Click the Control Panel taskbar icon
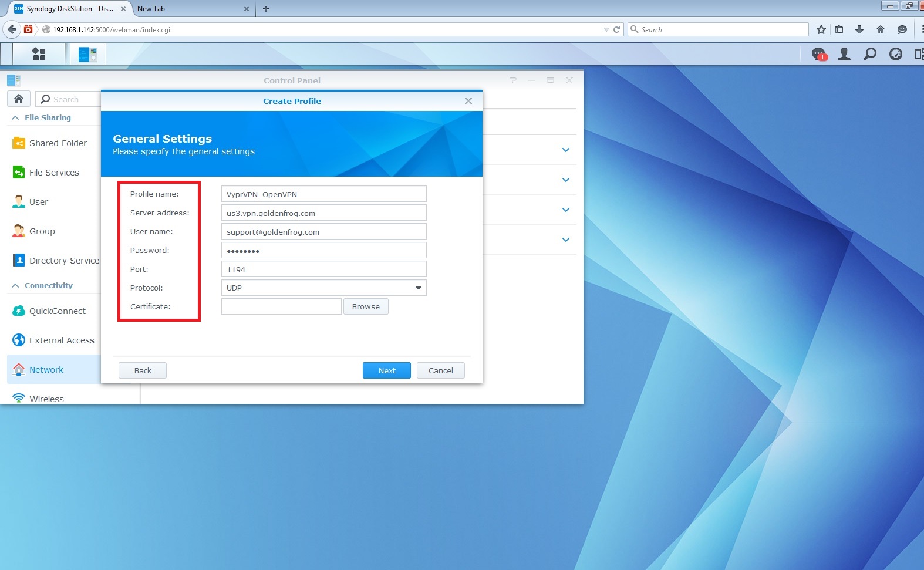The image size is (924, 570). (x=88, y=55)
